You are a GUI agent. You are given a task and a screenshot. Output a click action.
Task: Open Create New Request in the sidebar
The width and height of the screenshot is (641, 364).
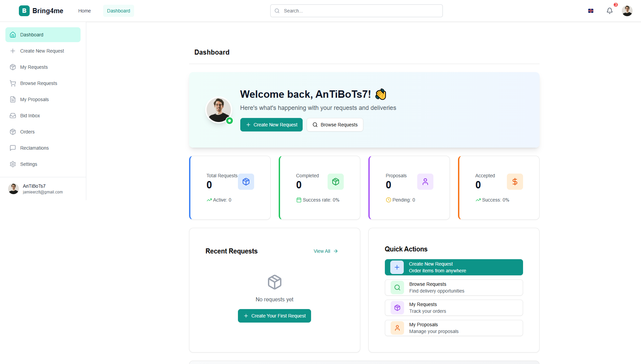43,51
